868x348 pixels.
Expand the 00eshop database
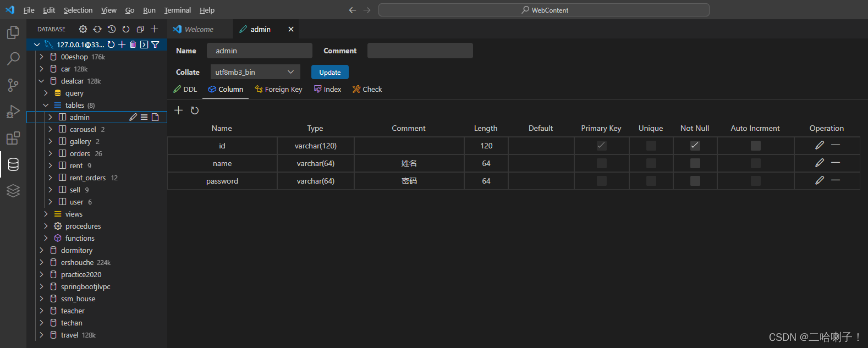coord(41,57)
